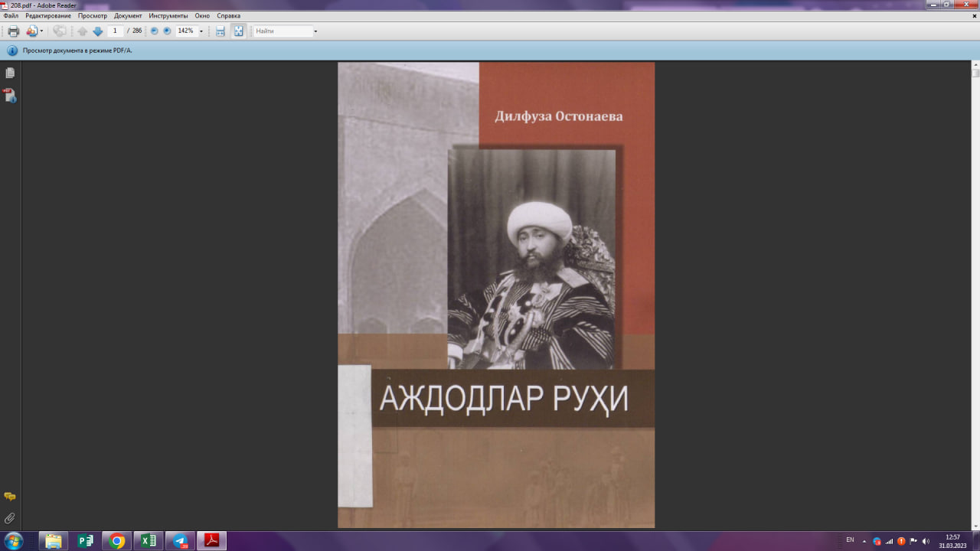Screen dimensions: 980x551
Task: Zoom out on the document
Action: [x=155, y=31]
